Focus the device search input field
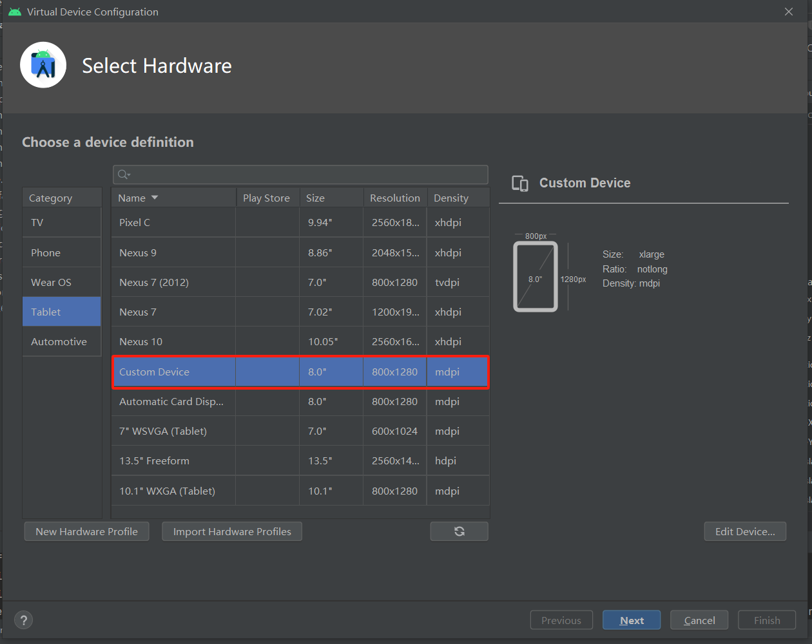Screen dimensions: 812x644 tap(300, 175)
